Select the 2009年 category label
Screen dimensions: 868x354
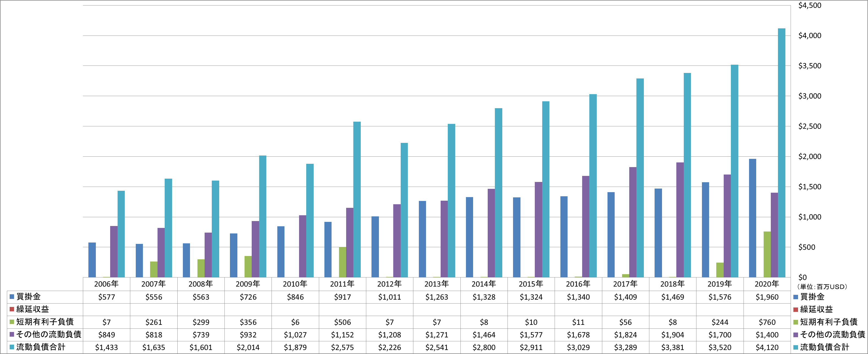tap(248, 284)
